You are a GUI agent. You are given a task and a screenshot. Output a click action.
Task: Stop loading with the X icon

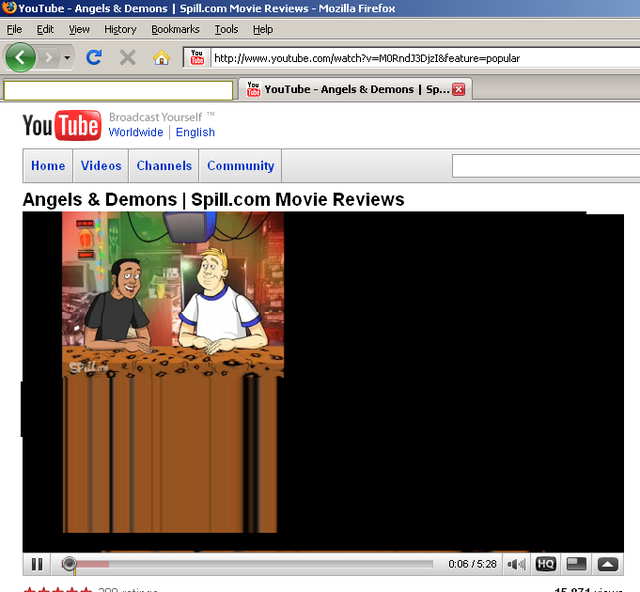click(x=128, y=58)
